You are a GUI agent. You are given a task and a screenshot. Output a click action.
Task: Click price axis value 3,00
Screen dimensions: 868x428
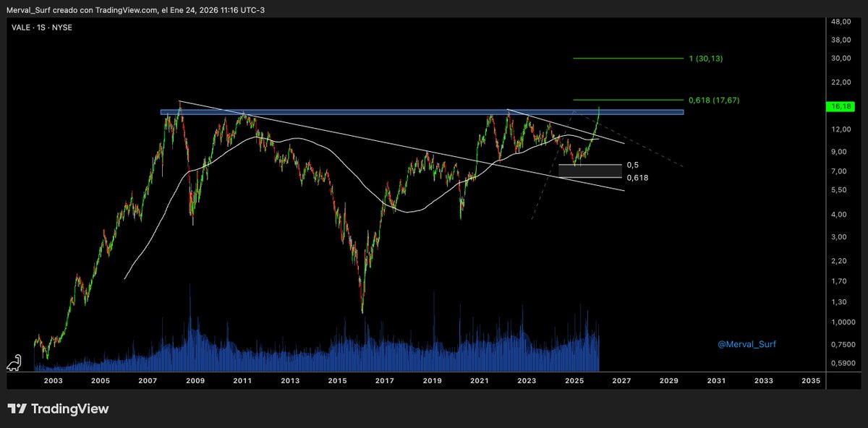[x=838, y=237]
